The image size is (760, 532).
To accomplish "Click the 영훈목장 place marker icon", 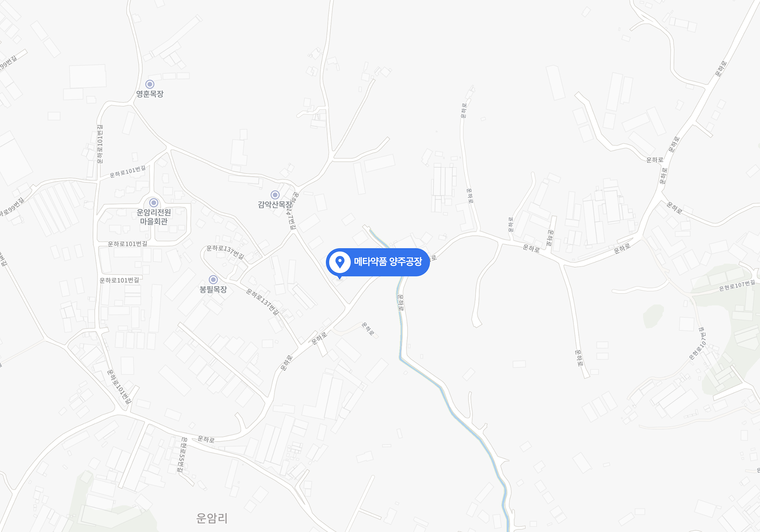I will pos(150,84).
